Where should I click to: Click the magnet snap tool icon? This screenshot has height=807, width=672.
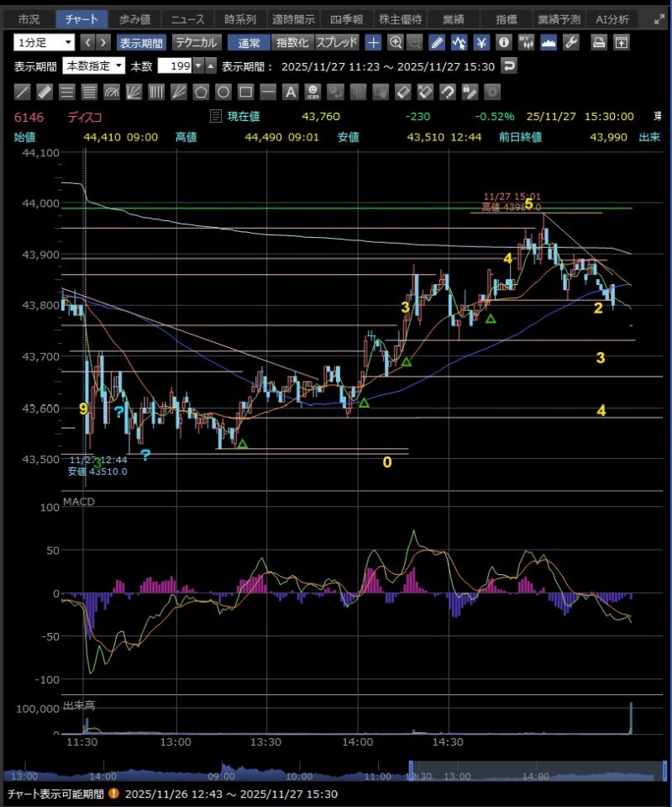[x=448, y=92]
